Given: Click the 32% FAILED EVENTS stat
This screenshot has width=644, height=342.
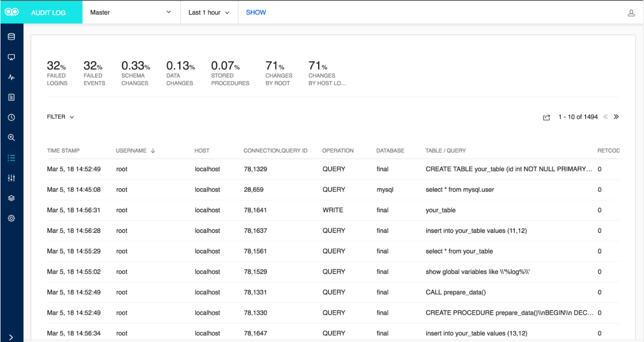Looking at the screenshot, I should pyautogui.click(x=94, y=74).
